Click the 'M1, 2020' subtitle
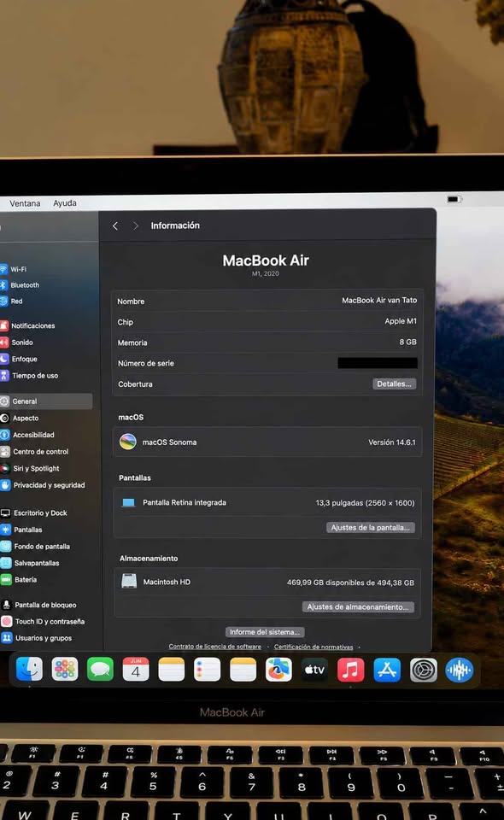The image size is (504, 820). (x=266, y=273)
